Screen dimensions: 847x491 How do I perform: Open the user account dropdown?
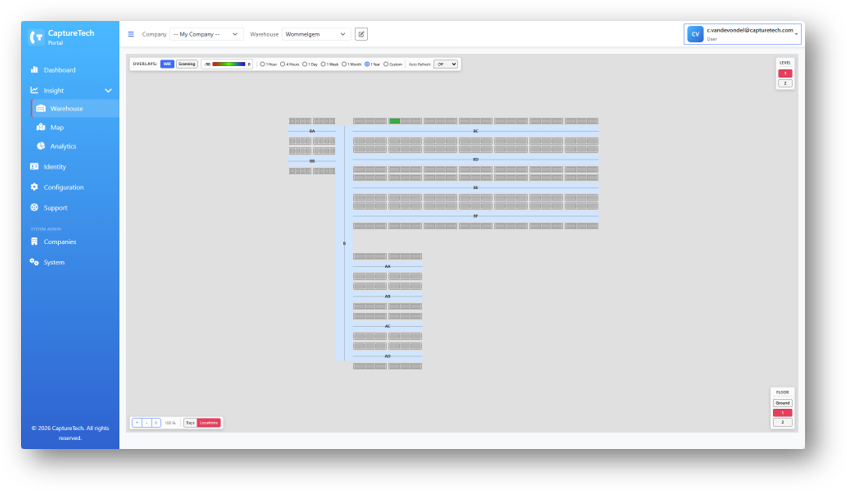(x=742, y=34)
